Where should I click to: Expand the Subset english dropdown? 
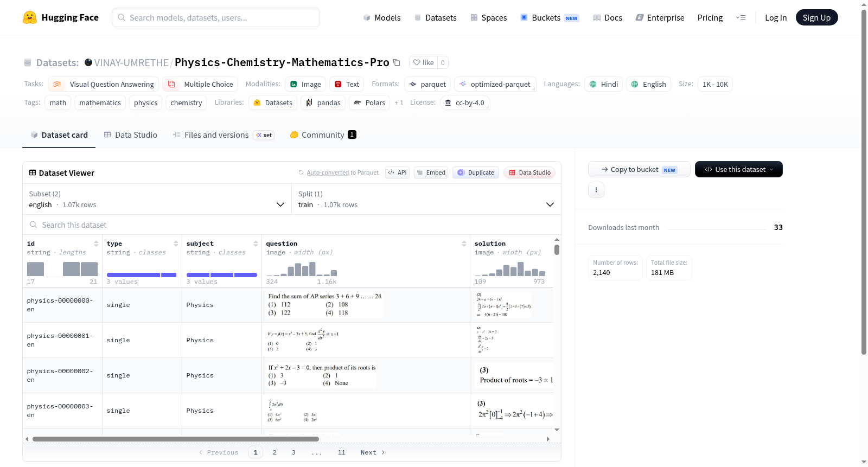[x=157, y=199]
